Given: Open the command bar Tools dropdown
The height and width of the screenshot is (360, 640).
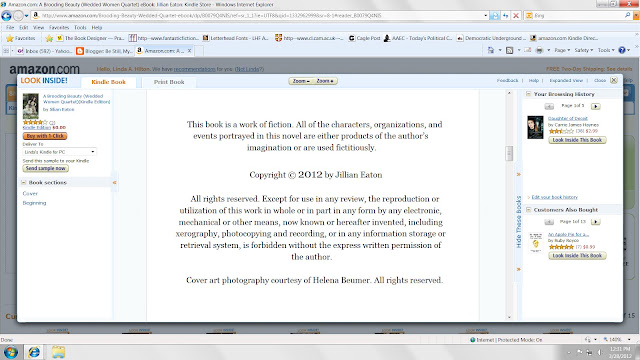Looking at the screenshot, I should 606,50.
